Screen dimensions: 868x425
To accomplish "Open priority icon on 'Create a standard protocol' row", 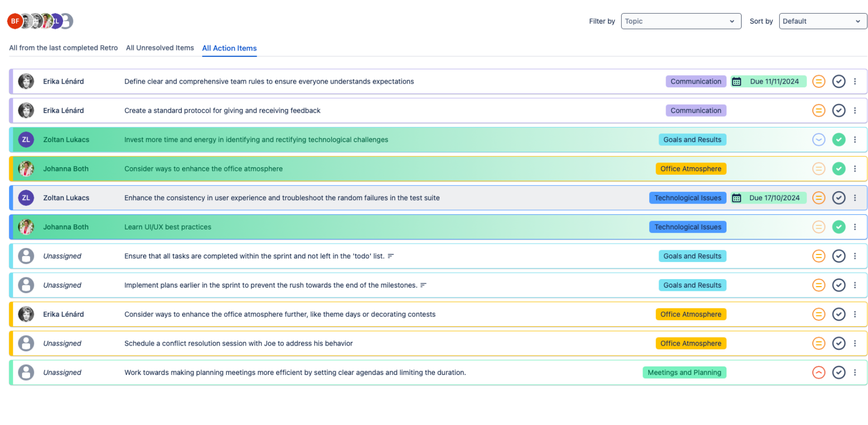I will pos(818,110).
